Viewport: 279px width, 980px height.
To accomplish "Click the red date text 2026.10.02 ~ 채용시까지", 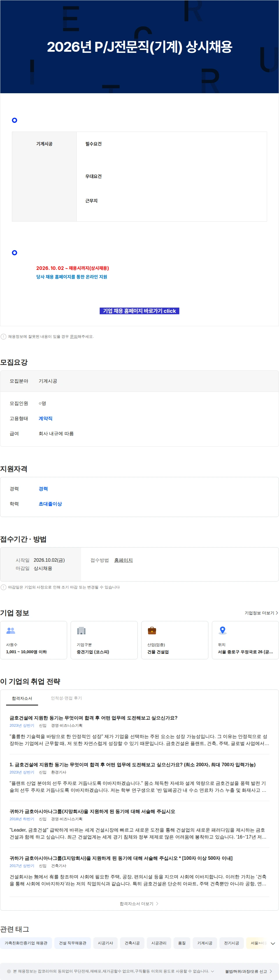I will coord(72,268).
